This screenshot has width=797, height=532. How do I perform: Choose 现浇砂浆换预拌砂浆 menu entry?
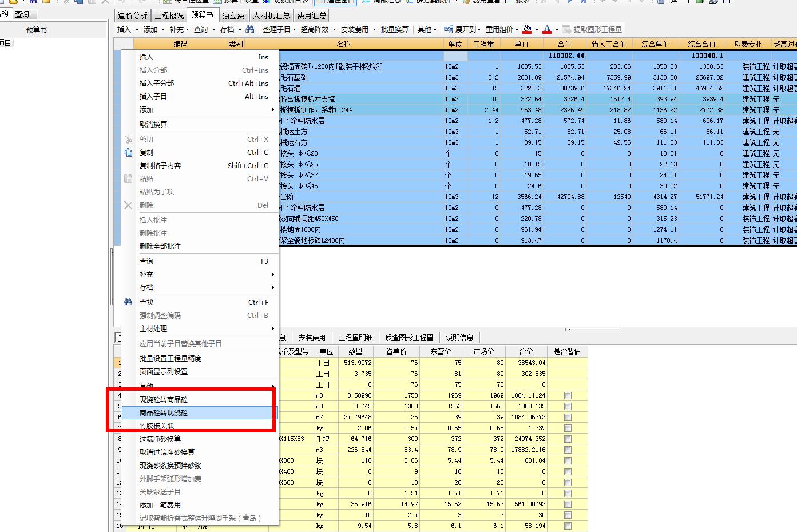tap(199, 466)
